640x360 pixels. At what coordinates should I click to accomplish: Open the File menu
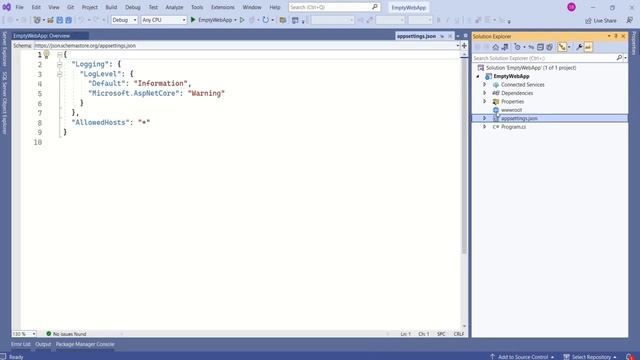19,7
